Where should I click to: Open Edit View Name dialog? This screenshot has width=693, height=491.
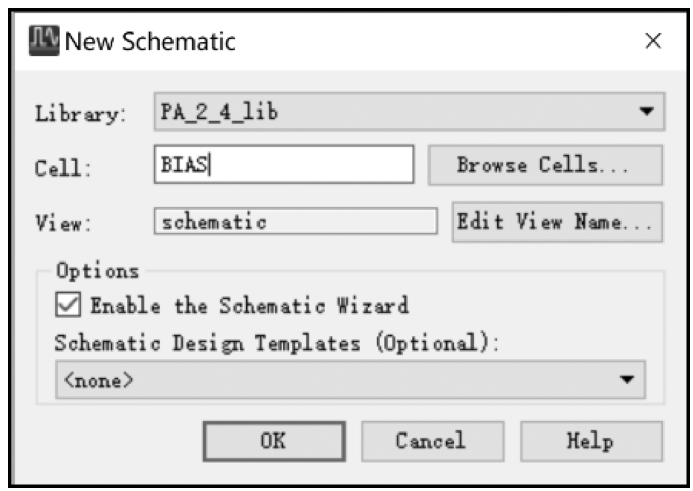557,222
